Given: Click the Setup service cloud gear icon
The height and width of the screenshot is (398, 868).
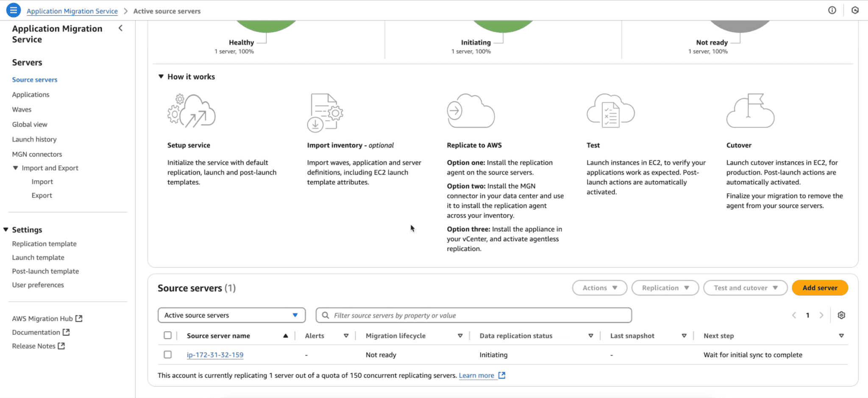Looking at the screenshot, I should pos(191,111).
